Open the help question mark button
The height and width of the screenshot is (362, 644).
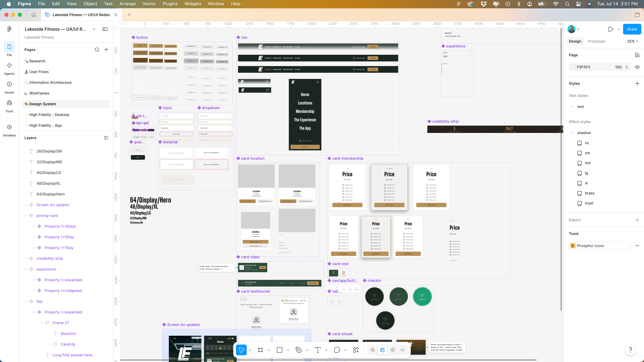coord(631,350)
